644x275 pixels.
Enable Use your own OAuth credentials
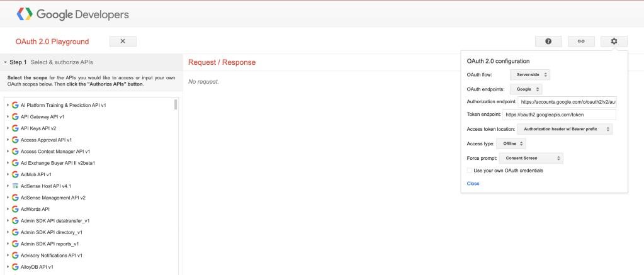tap(470, 171)
